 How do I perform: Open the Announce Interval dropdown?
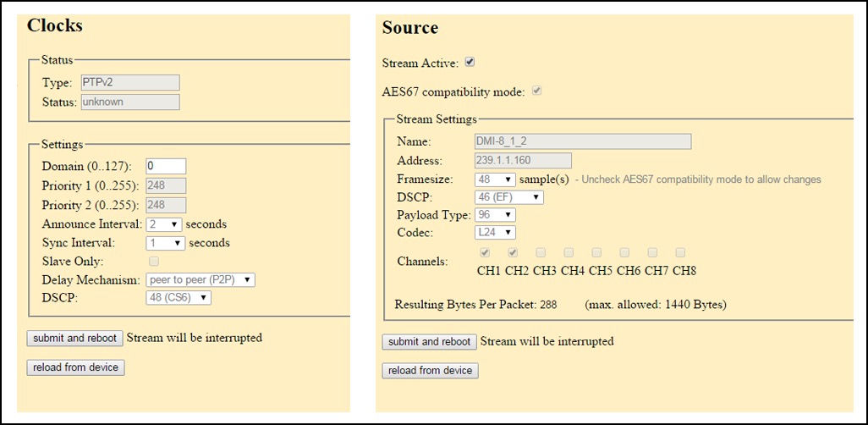[164, 224]
